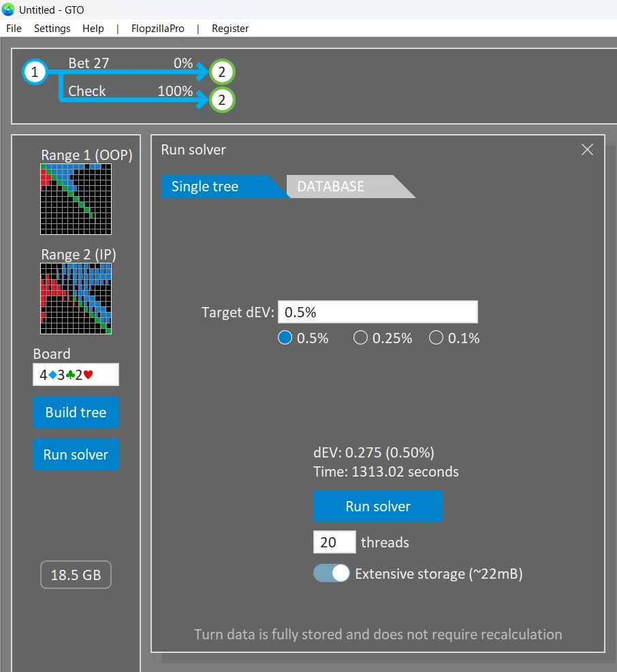
Task: Click the "Range 1 (OOP)" label
Action: pos(86,155)
